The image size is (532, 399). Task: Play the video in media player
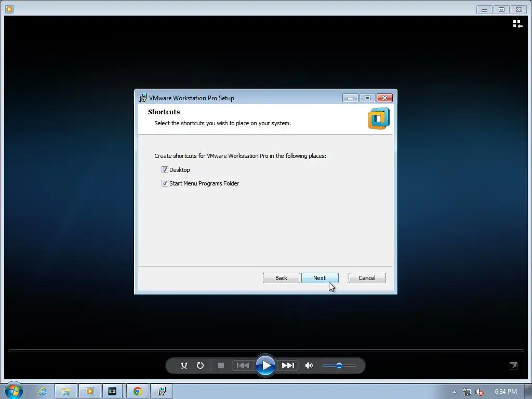tap(265, 365)
